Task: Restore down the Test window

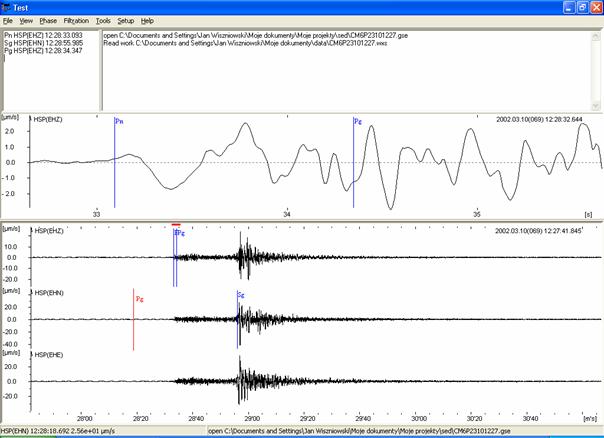Action: [582, 7]
